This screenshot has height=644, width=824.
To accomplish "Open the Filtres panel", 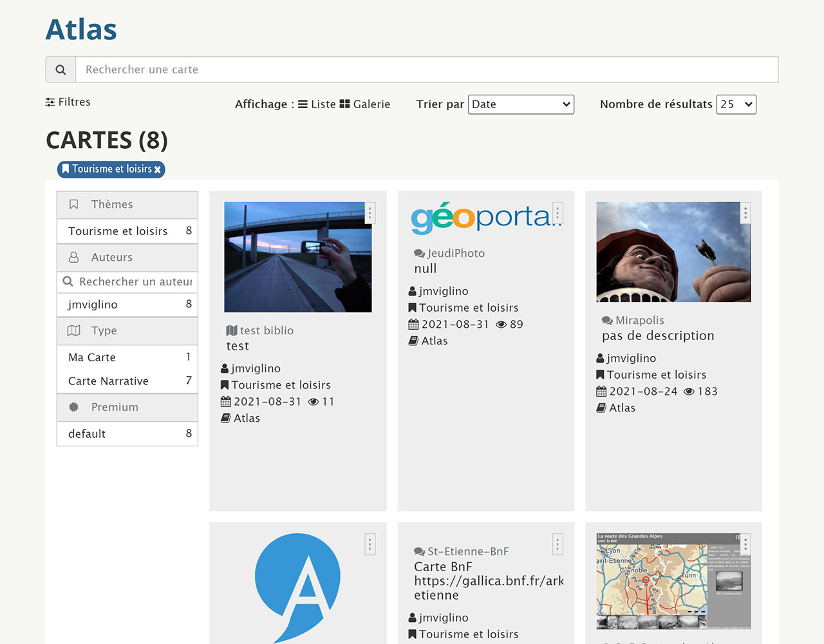I will coord(68,102).
